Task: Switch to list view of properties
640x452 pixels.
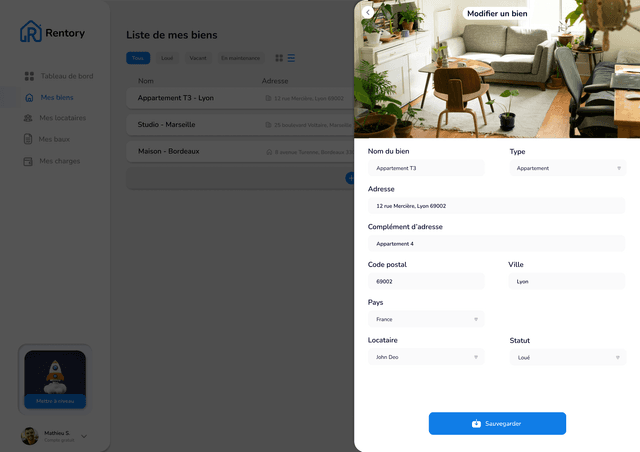Action: point(291,58)
